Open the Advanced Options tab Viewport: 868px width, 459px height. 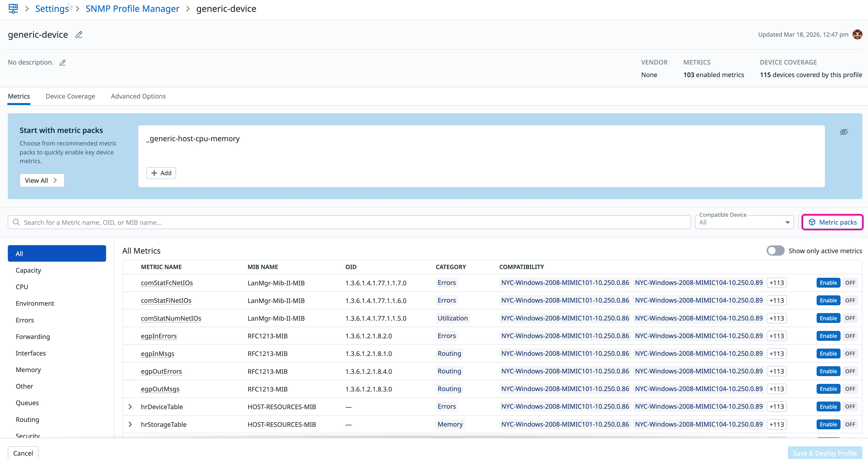click(x=138, y=96)
